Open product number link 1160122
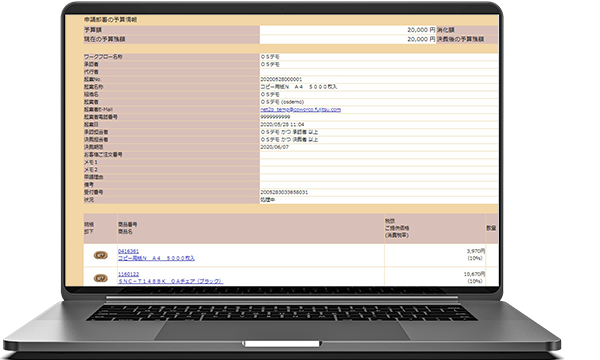The height and width of the screenshot is (360, 600). 128,274
